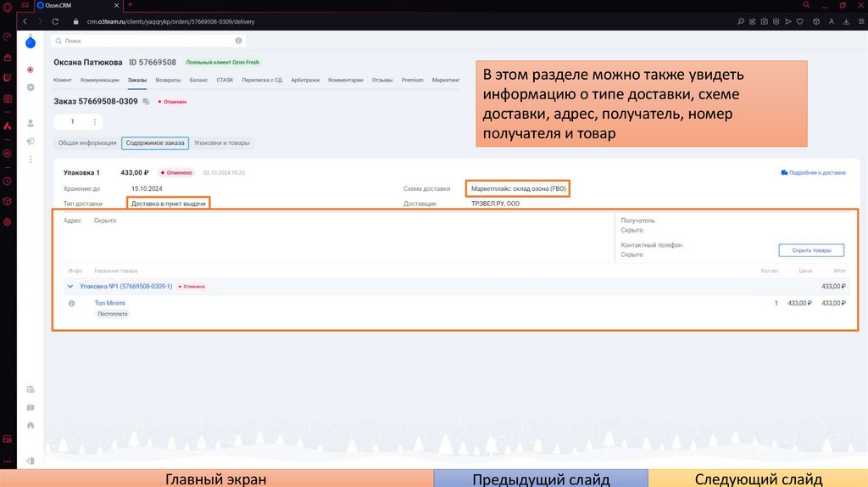Click the toolbar downloads icon

[846, 21]
